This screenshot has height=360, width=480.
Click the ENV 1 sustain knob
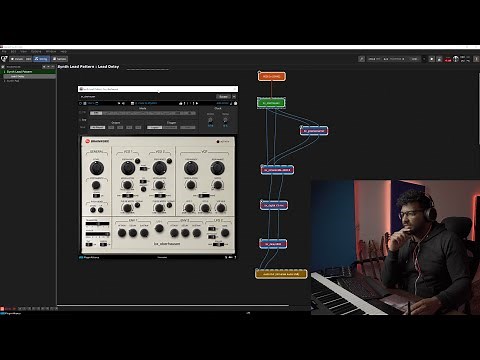tap(144, 233)
